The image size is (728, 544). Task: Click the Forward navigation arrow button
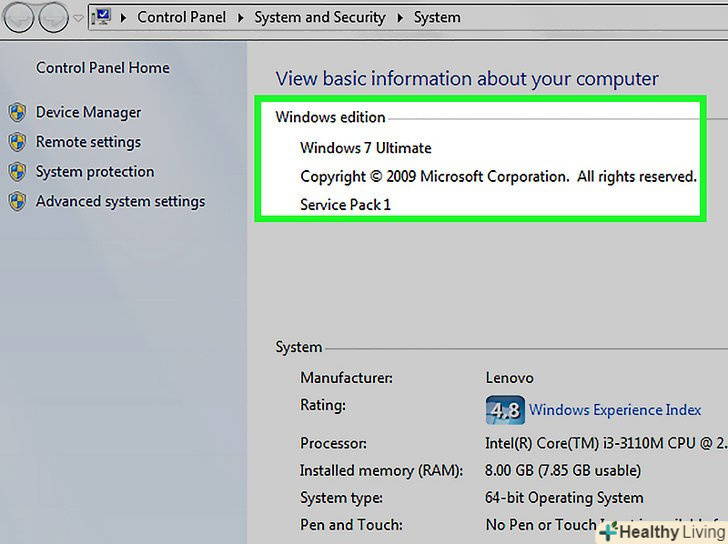(x=54, y=16)
